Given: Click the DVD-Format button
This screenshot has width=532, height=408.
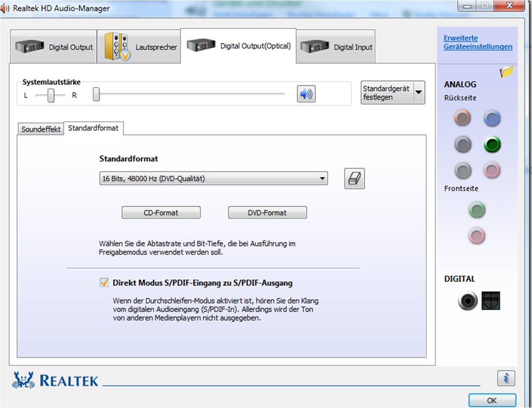Looking at the screenshot, I should pyautogui.click(x=267, y=212).
